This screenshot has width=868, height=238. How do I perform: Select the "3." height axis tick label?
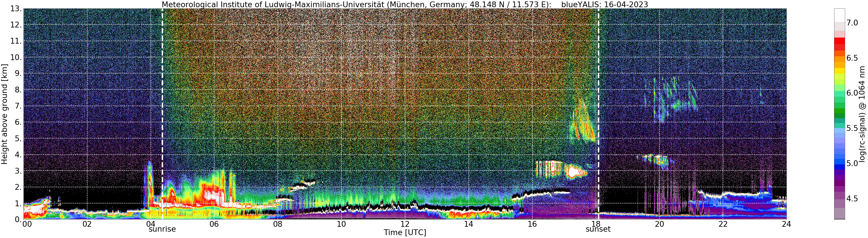18,171
